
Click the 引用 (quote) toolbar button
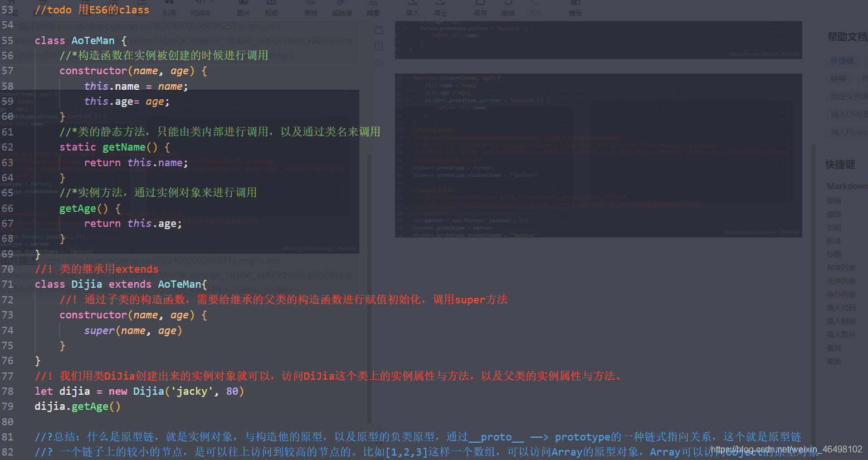169,8
